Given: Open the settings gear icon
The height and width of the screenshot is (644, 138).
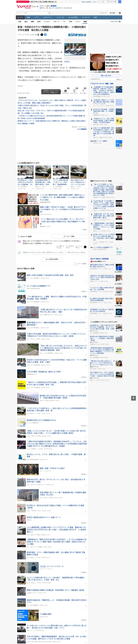Looking at the screenshot, I should point(120,13).
